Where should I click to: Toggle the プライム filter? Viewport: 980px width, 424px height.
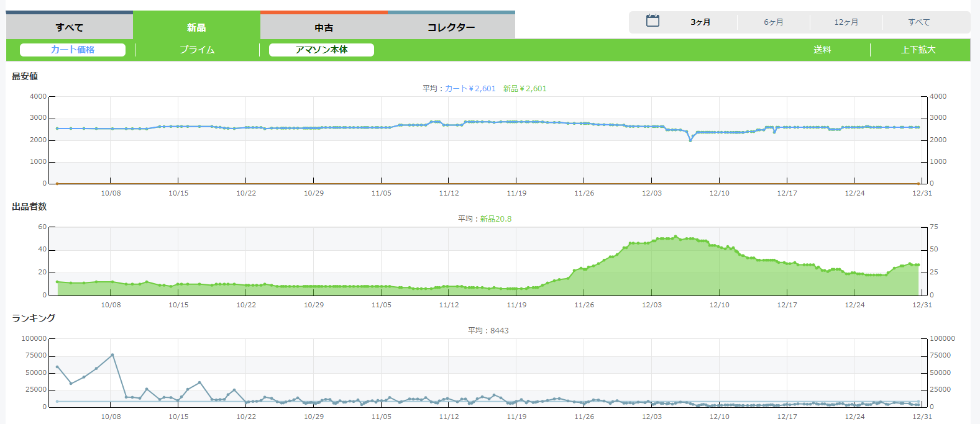click(x=197, y=50)
